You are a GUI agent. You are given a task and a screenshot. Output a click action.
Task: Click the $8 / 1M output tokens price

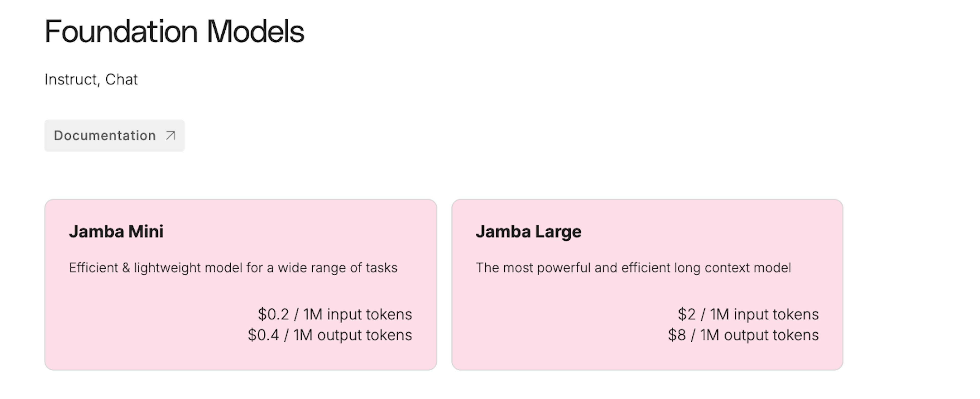click(x=743, y=335)
